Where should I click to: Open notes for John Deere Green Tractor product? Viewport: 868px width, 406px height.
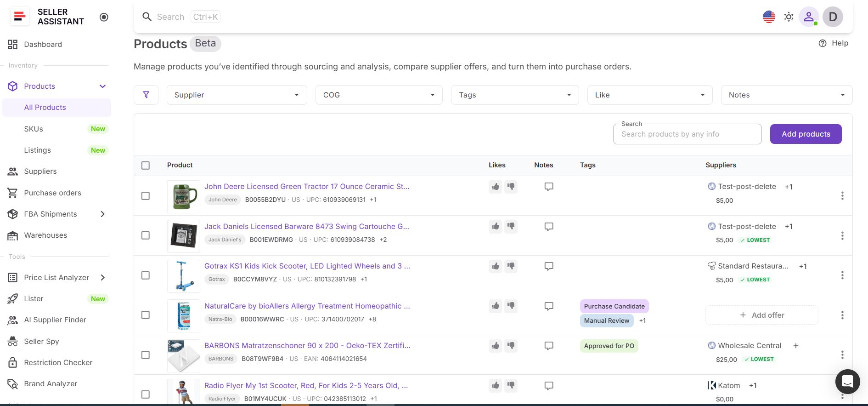[549, 187]
